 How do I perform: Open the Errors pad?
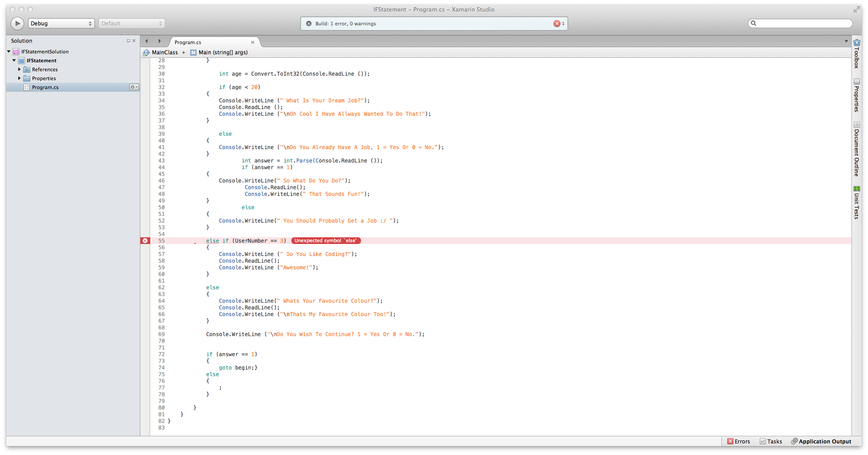tap(738, 442)
